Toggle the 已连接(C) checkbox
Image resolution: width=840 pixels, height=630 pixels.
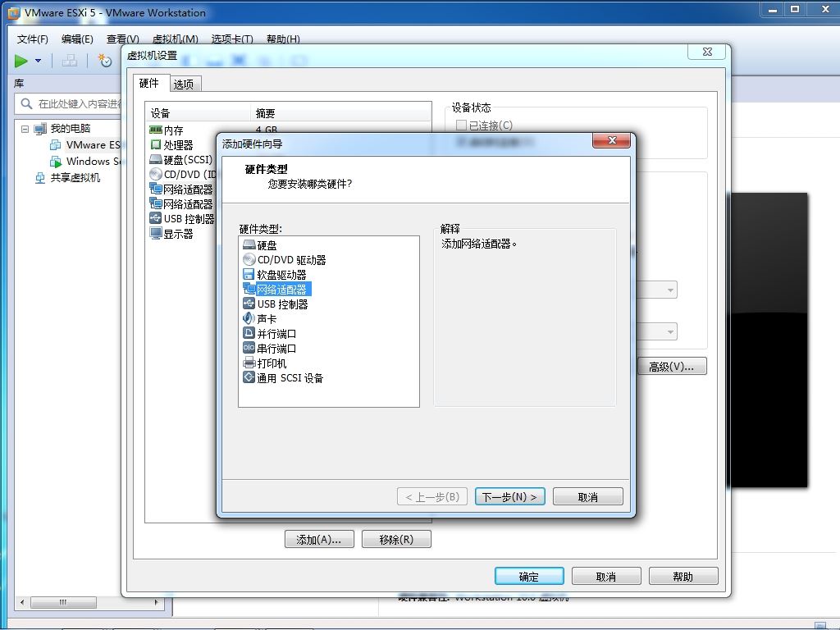pos(461,125)
